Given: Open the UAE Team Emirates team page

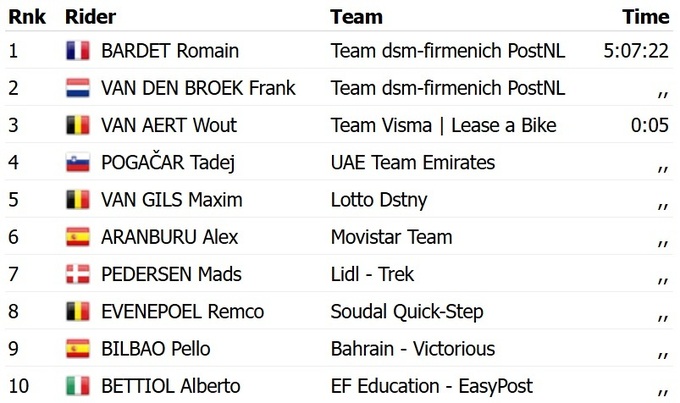Looking at the screenshot, I should point(412,163).
